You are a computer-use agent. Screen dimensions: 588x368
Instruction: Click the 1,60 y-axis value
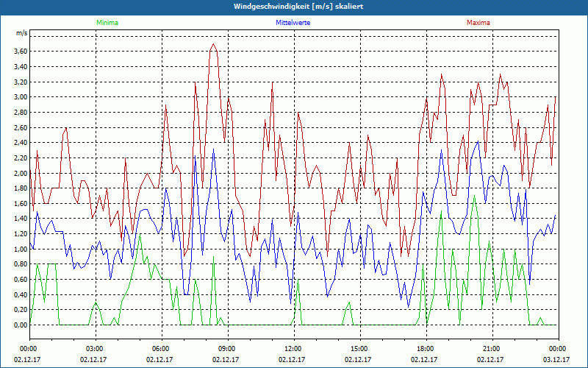click(21, 204)
